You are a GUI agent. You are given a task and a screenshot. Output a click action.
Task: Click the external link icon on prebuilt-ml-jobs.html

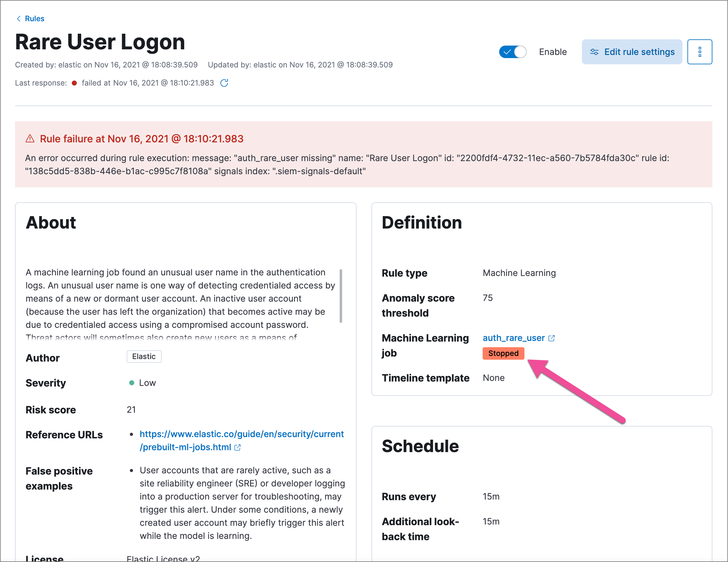pyautogui.click(x=237, y=448)
